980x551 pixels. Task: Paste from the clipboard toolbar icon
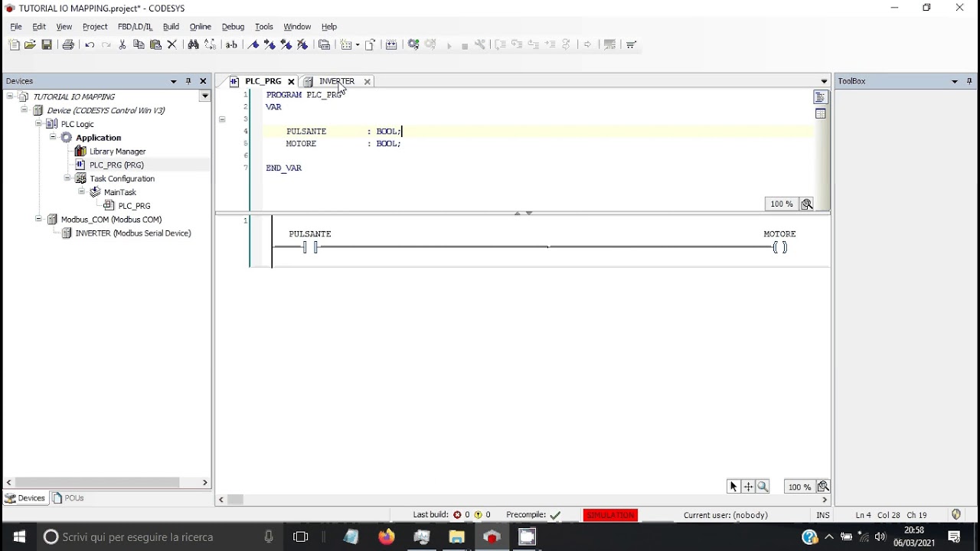(155, 44)
